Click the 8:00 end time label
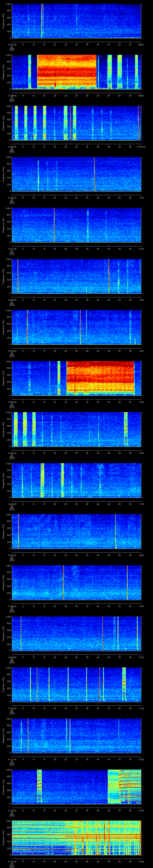Viewport: 153px width, 868px height. (141, 555)
